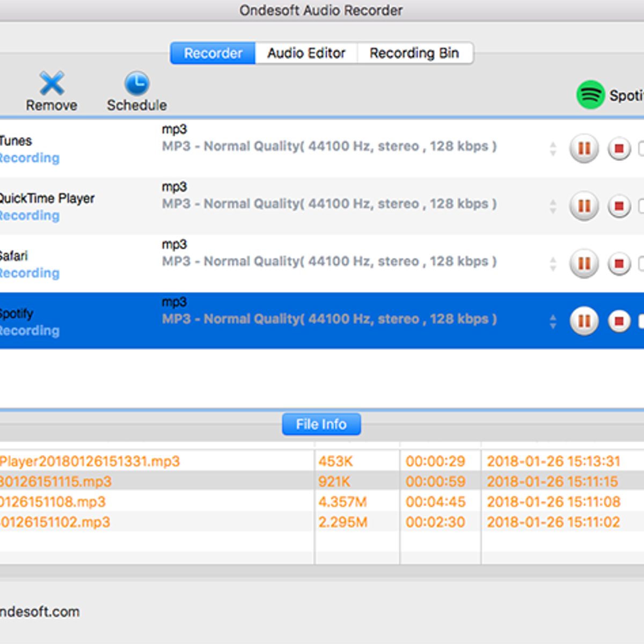Click the Recording status under Safari
Image resolution: width=644 pixels, height=644 pixels.
(30, 273)
